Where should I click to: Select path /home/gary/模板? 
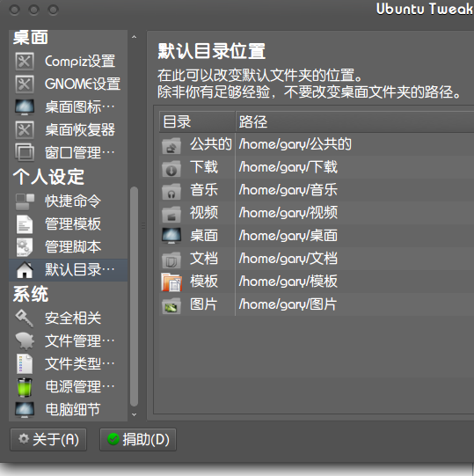[x=288, y=282]
